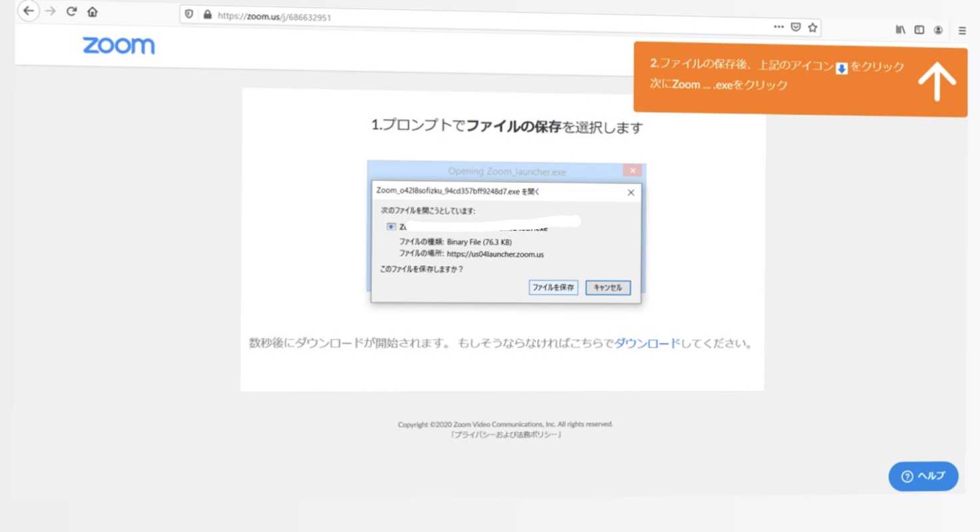The width and height of the screenshot is (980, 532).
Task: Open the プライバシーおよび法務ポリシー link
Action: point(506,435)
